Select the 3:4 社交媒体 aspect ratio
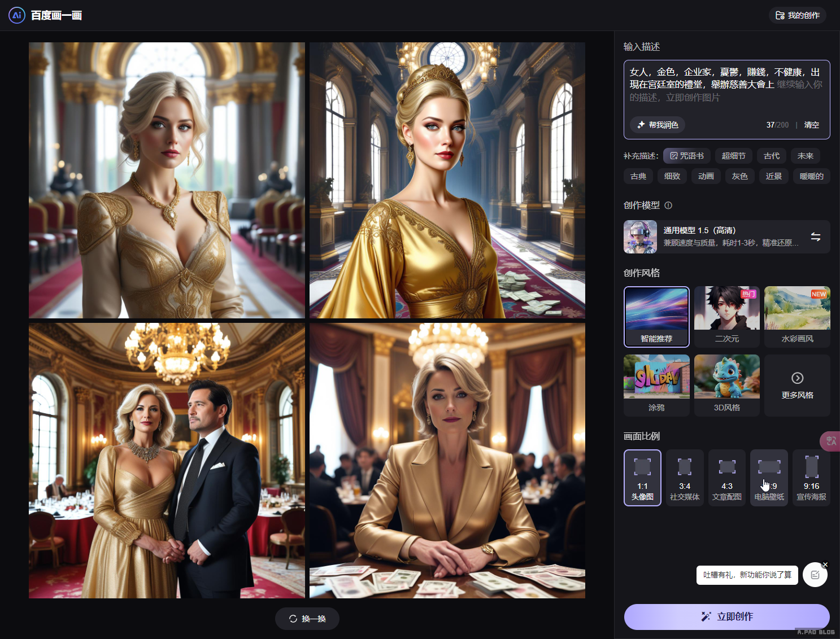840x639 pixels. [x=685, y=478]
